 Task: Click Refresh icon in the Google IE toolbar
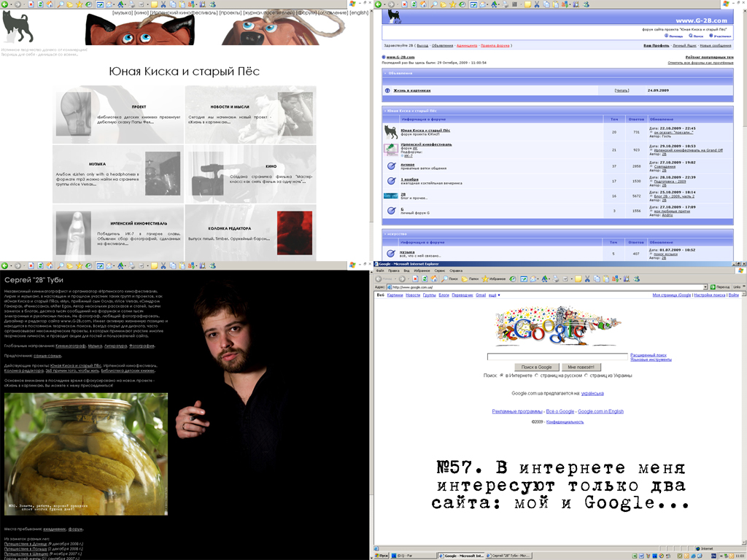(425, 279)
